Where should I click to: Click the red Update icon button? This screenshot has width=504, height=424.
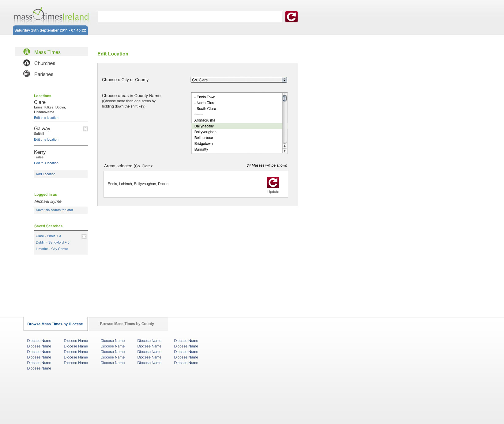click(273, 183)
